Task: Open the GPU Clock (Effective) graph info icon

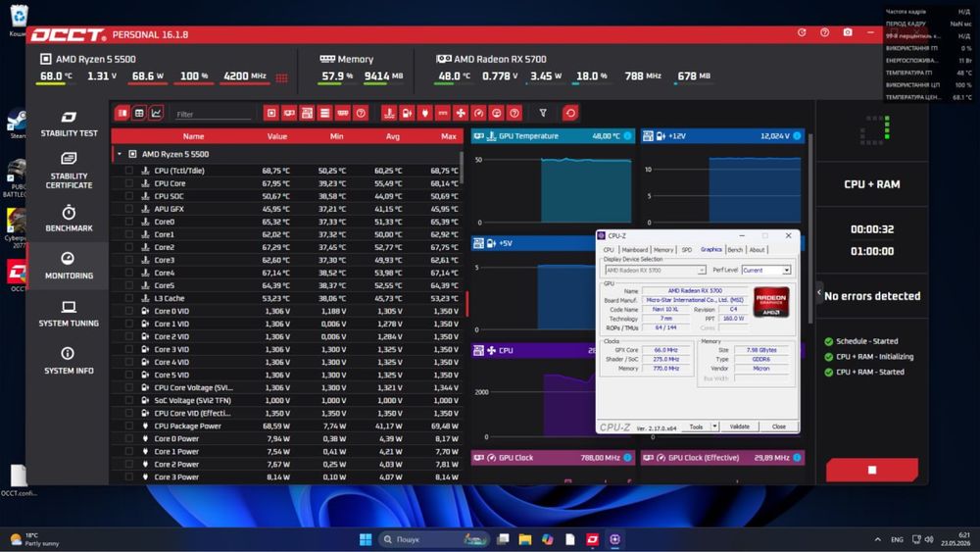Action: 797,458
